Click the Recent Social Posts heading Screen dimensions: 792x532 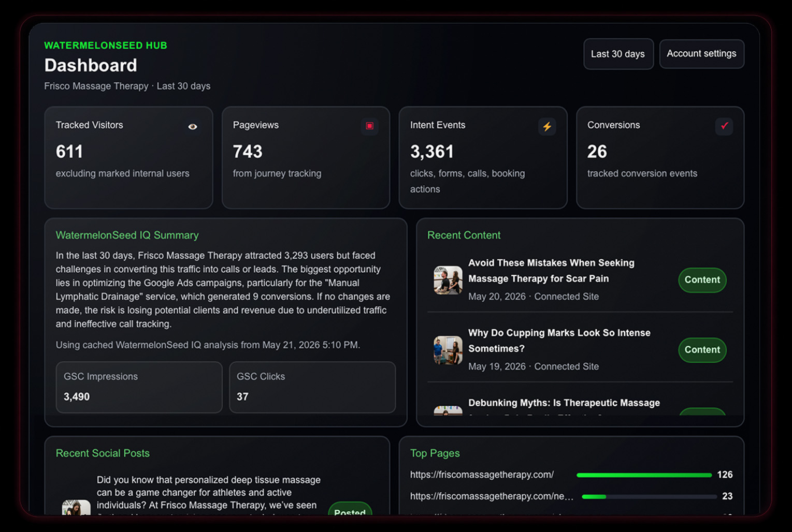tap(103, 453)
